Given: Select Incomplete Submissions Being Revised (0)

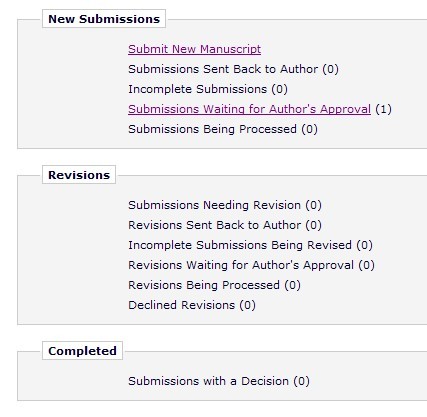Looking at the screenshot, I should tap(250, 245).
